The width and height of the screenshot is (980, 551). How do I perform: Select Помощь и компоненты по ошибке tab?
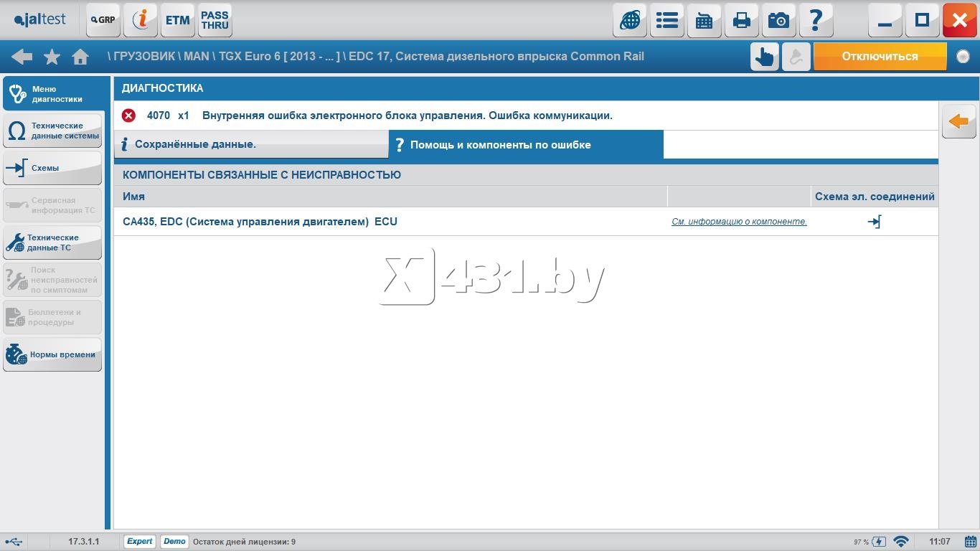526,144
